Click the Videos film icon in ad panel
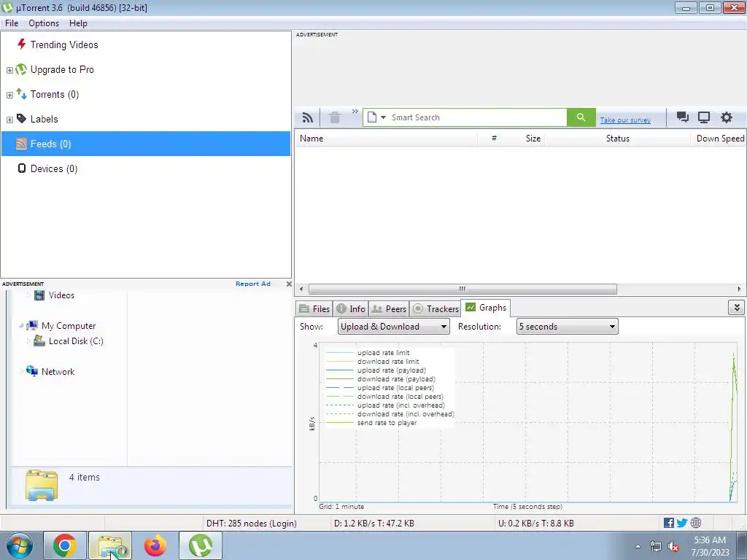 39,295
